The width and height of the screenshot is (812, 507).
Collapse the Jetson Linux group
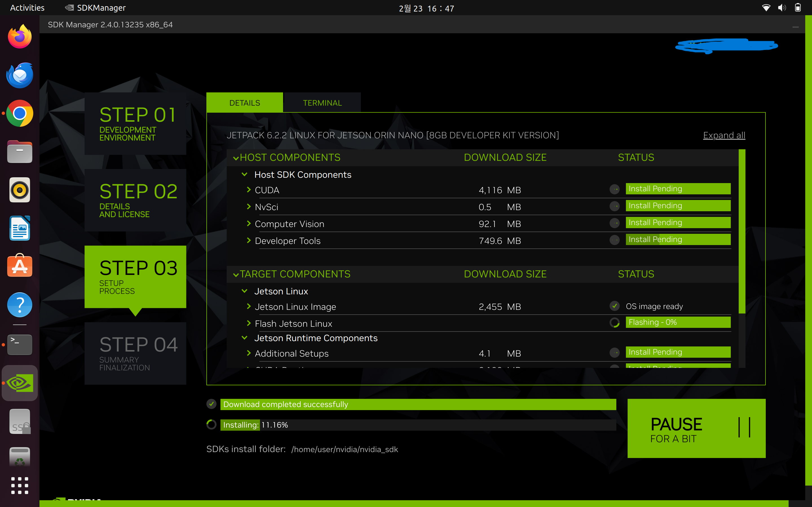245,291
